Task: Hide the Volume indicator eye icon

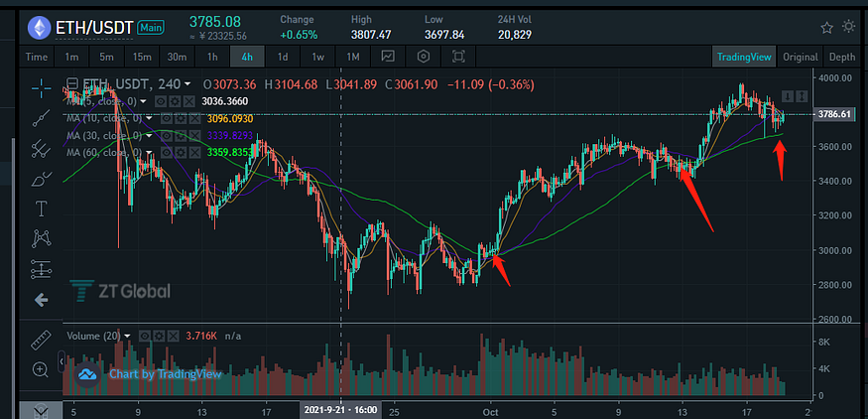Action: point(145,336)
